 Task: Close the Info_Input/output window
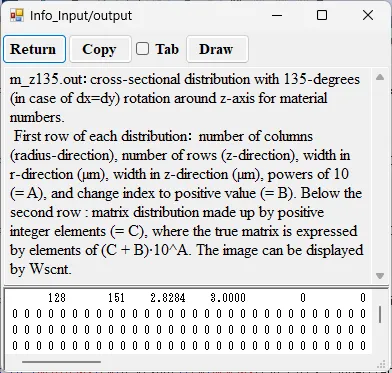click(x=368, y=15)
